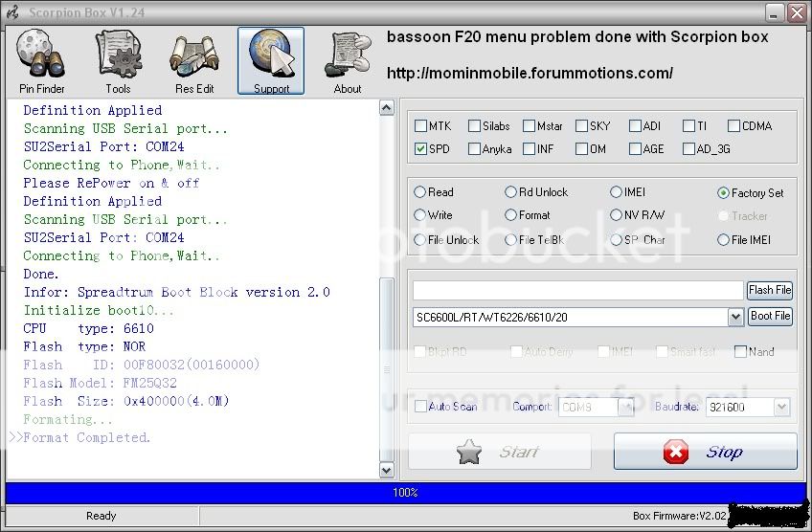Click the mominmobile forum URL text
The image size is (812, 532).
(x=530, y=73)
